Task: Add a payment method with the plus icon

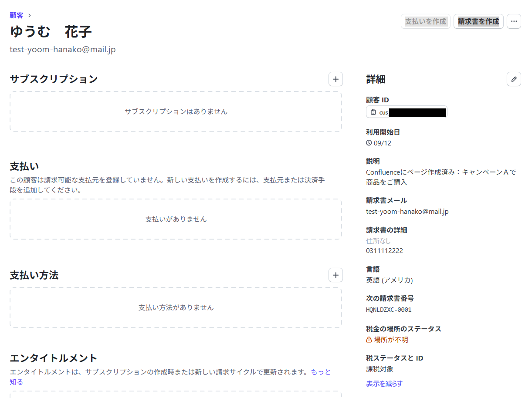Action: tap(335, 275)
